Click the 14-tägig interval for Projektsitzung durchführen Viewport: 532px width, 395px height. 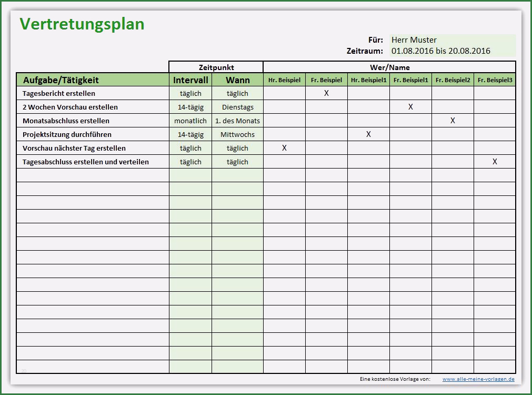pyautogui.click(x=190, y=134)
